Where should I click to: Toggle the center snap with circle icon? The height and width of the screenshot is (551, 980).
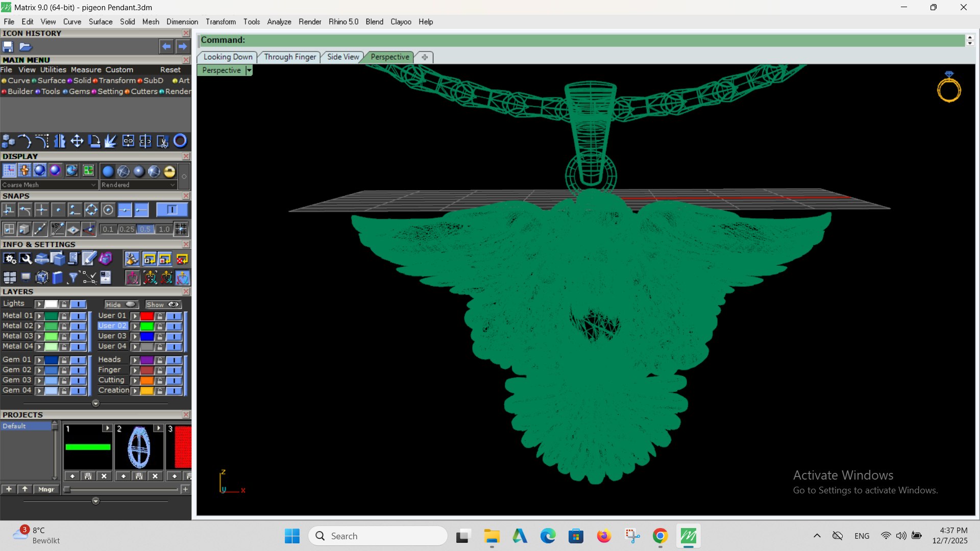[x=108, y=210]
